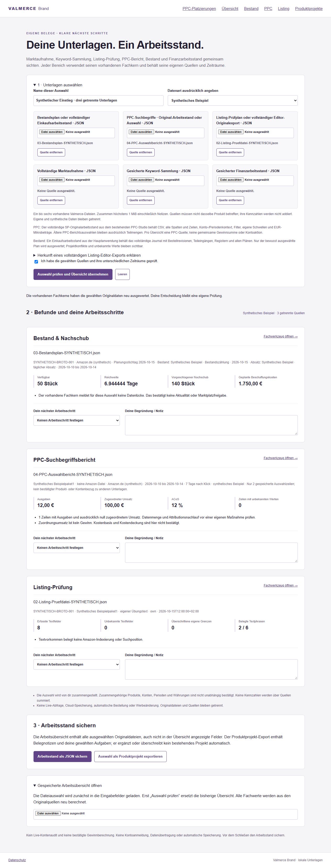Viewport: 331px width, 868px height.
Task: Click the notes textarea in Listing-Prüfung
Action: [x=211, y=669]
